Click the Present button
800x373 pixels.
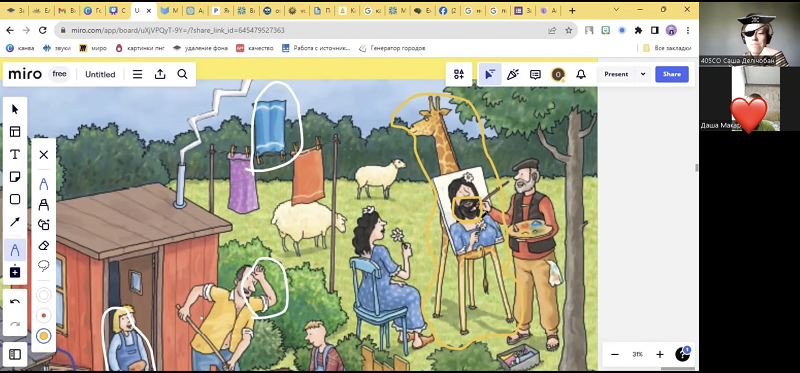pyautogui.click(x=616, y=74)
